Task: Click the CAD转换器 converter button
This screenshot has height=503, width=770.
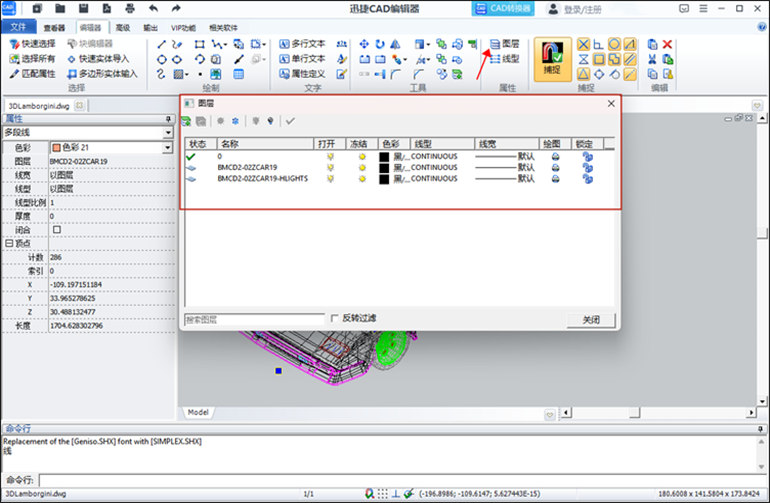Action: pos(503,8)
